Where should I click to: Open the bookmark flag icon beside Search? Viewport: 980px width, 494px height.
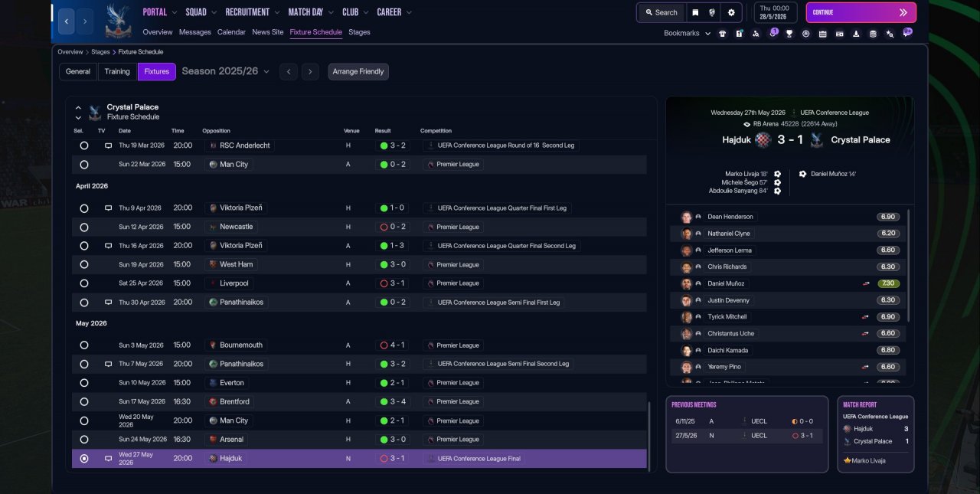point(695,12)
